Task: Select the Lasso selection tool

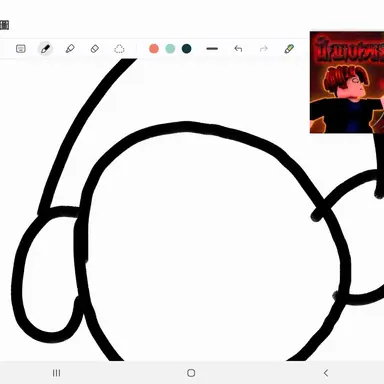Action: click(x=119, y=49)
